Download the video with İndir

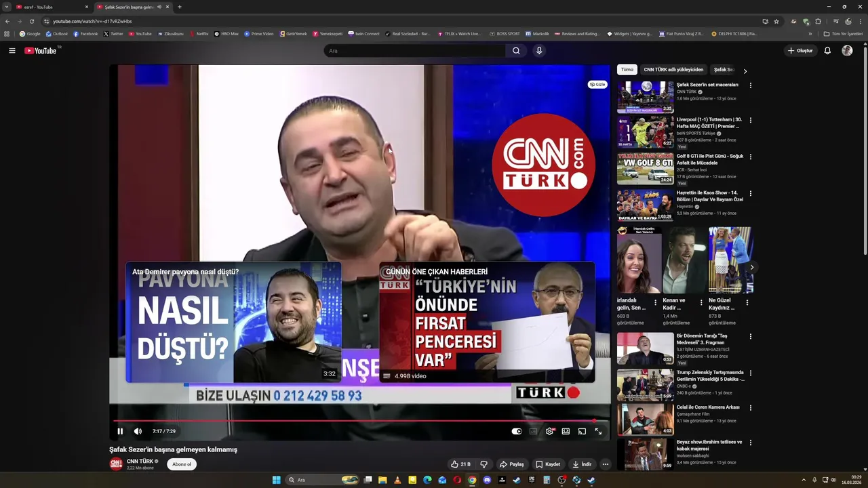582,464
